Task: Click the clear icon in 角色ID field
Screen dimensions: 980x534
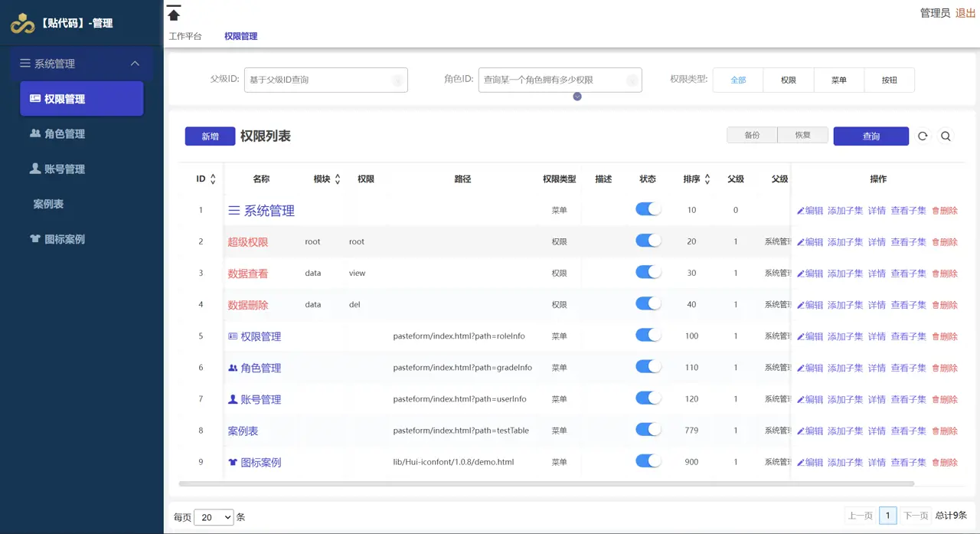Action: pyautogui.click(x=632, y=80)
